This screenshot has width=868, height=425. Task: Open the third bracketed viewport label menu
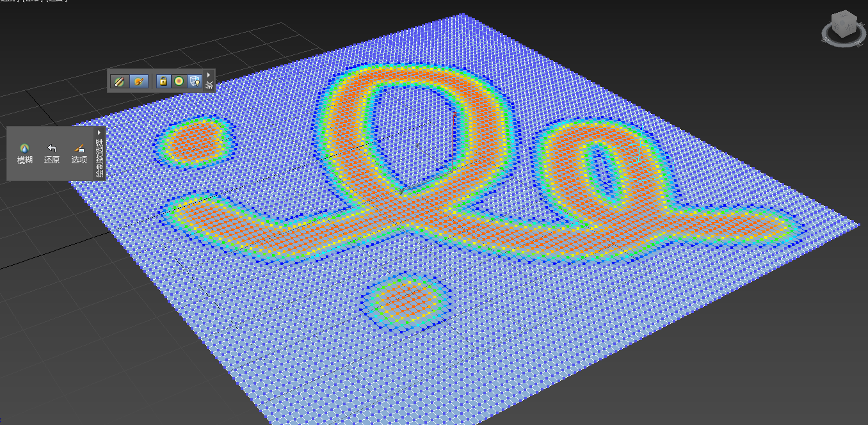[x=56, y=1]
